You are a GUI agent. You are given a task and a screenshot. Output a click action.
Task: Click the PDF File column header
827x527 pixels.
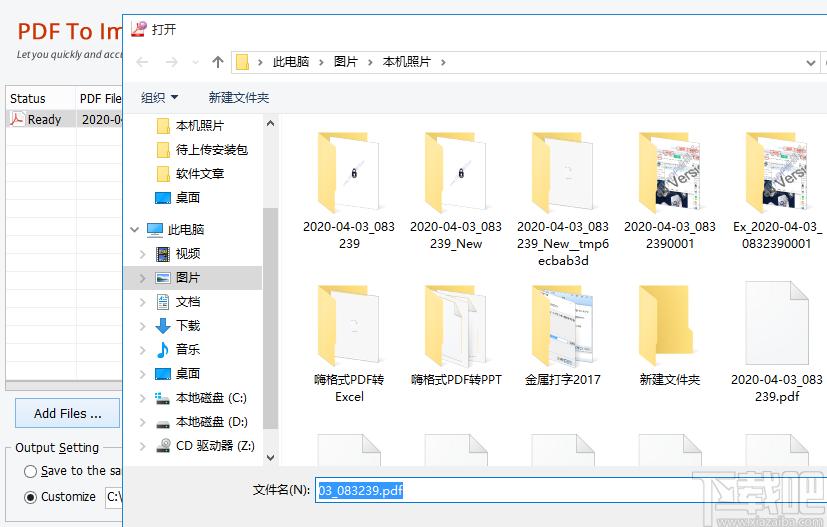(x=99, y=99)
